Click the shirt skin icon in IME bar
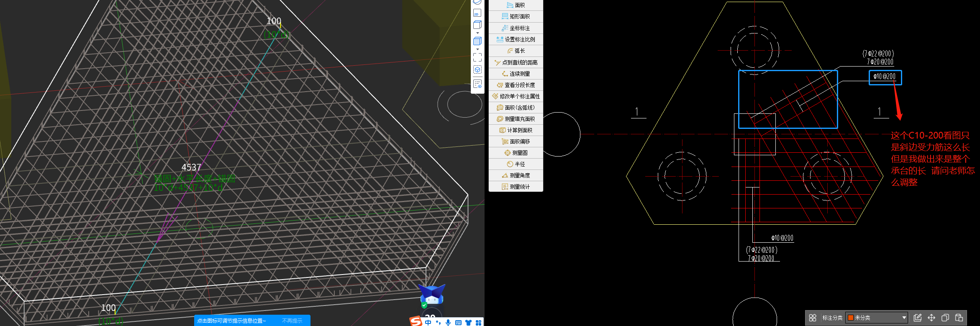The height and width of the screenshot is (326, 980). (468, 322)
